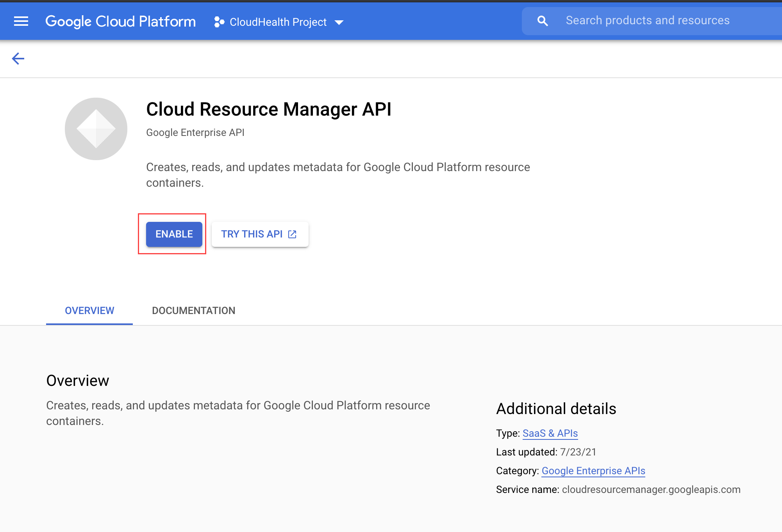The width and height of the screenshot is (782, 532).
Task: Switch to the Documentation tab
Action: tap(193, 311)
